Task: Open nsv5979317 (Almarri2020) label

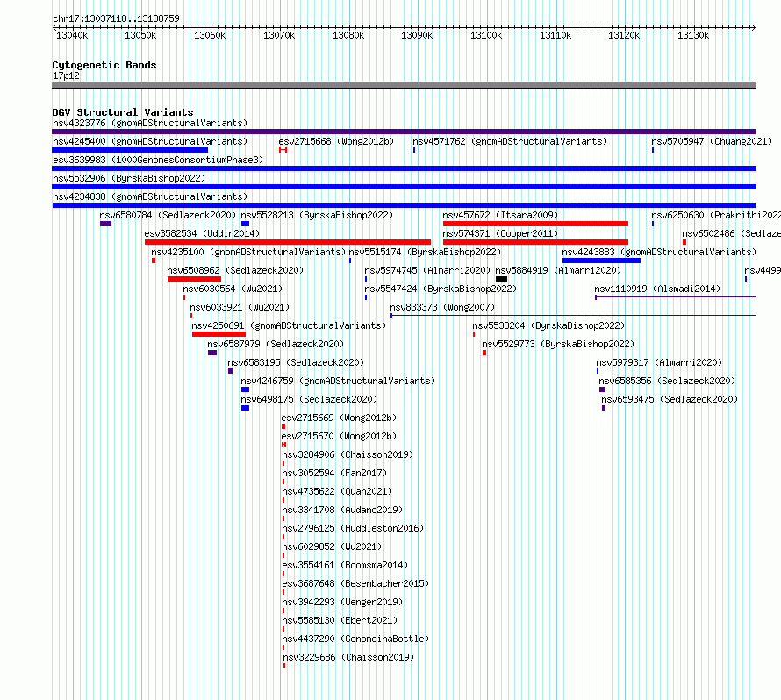Action: [659, 362]
